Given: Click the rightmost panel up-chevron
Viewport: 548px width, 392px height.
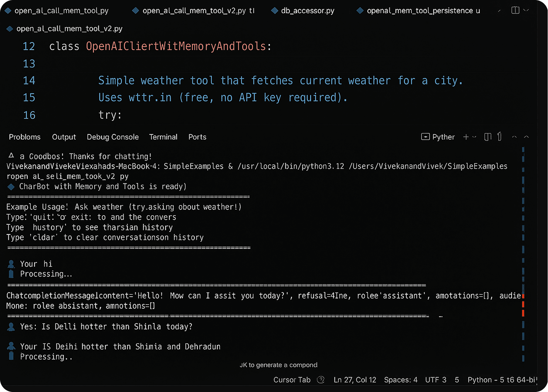Looking at the screenshot, I should [x=526, y=137].
